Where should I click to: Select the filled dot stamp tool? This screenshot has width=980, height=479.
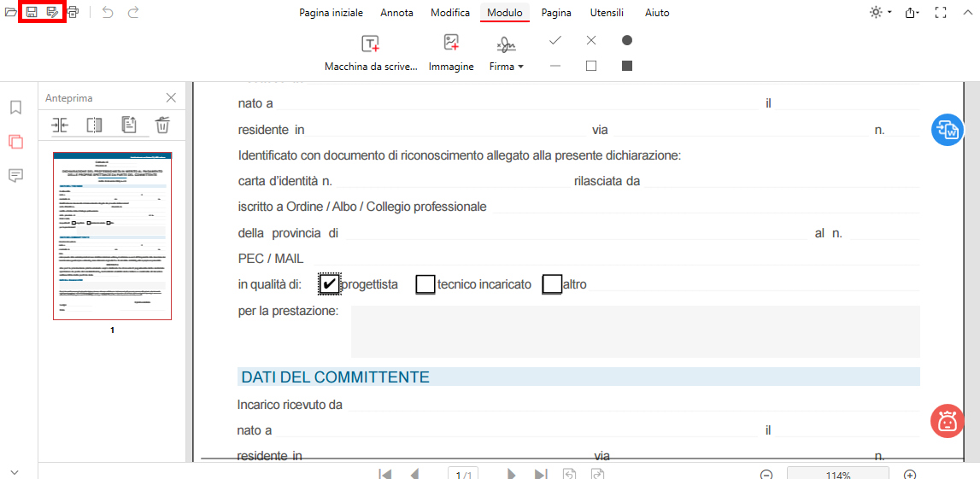[x=627, y=41]
